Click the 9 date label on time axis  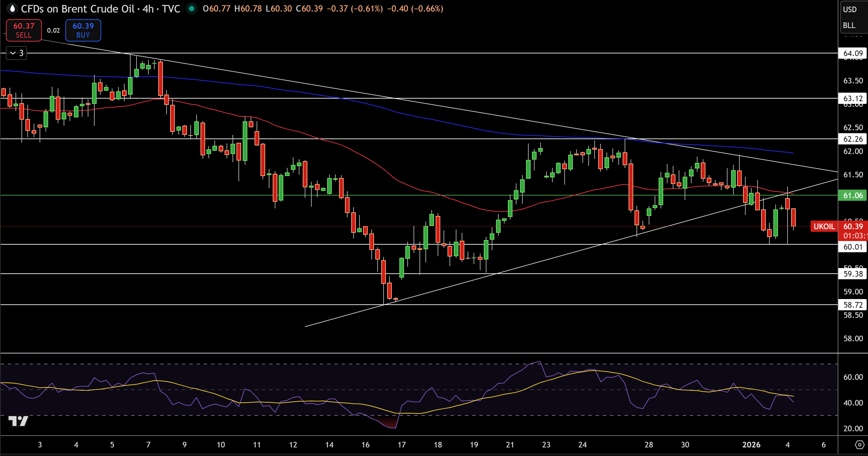(184, 444)
